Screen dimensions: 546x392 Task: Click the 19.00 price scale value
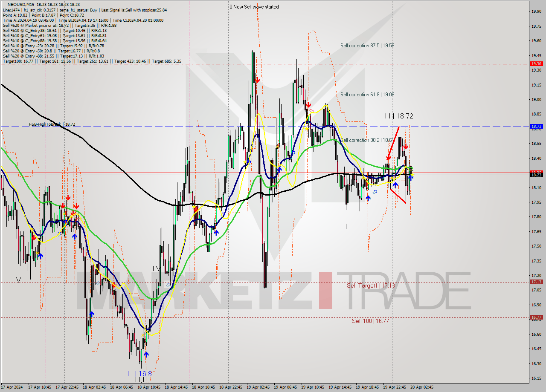536,100
